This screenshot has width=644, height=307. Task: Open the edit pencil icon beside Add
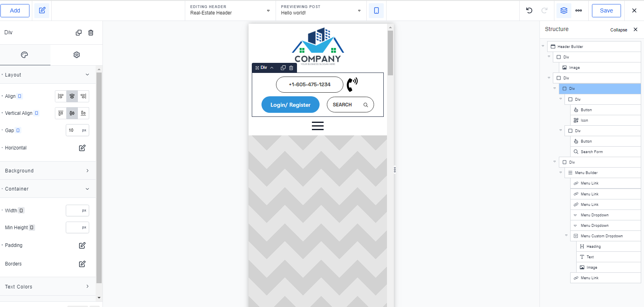[x=42, y=10]
